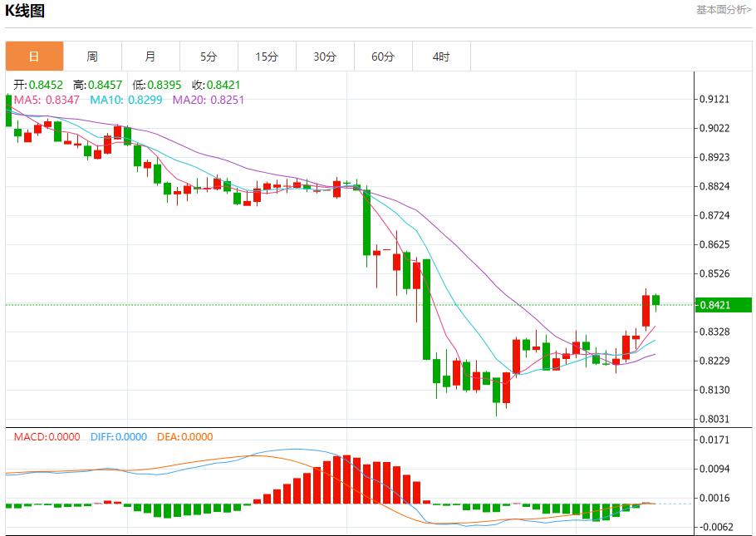
Task: Switch to the 月 monthly tab
Action: (151, 57)
